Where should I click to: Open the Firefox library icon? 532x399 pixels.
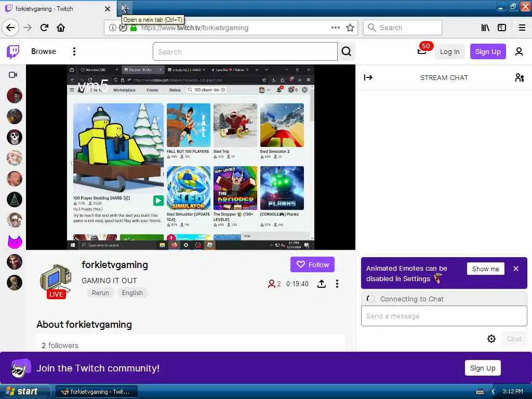485,28
